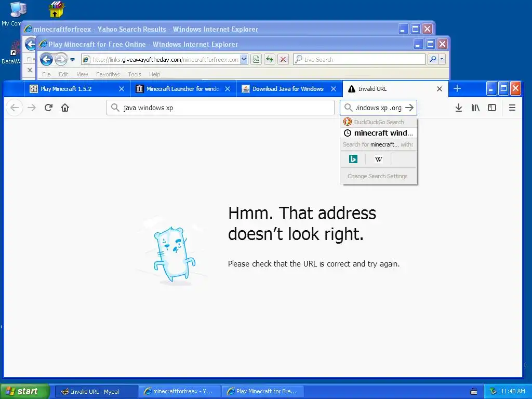
Task: Open the IE View menu
Action: [x=82, y=74]
